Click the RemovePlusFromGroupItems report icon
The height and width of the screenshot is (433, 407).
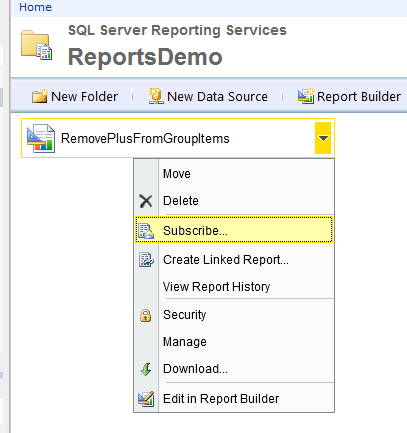click(41, 138)
